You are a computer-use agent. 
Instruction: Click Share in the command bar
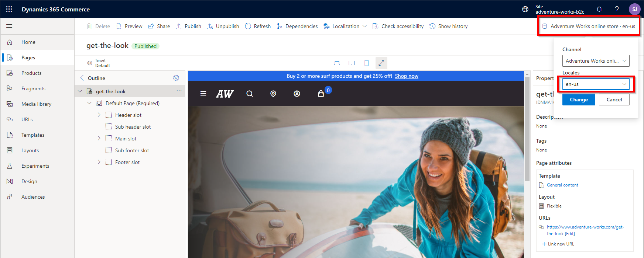coord(159,26)
